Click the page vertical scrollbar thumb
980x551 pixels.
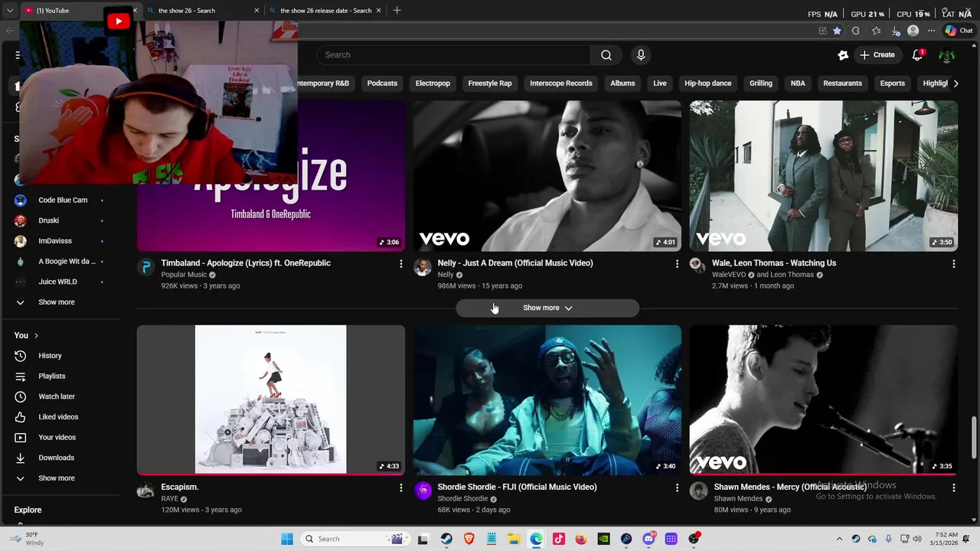tap(974, 437)
